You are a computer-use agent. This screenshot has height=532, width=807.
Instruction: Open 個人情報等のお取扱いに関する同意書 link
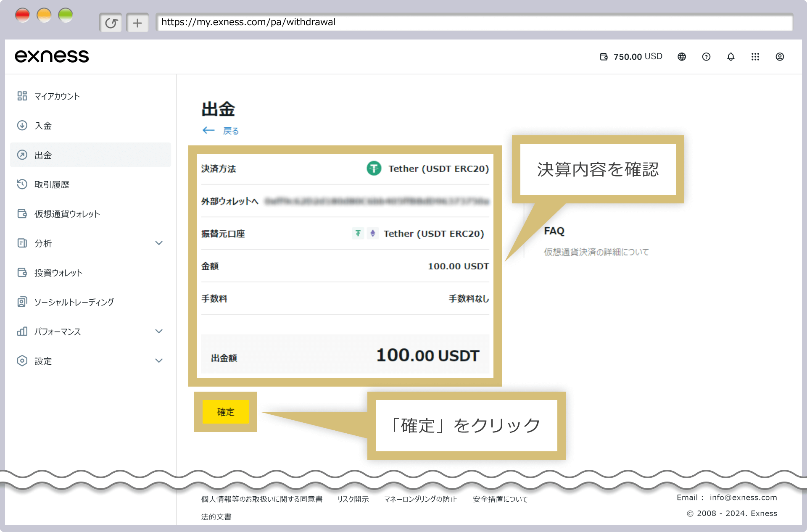[x=262, y=499]
